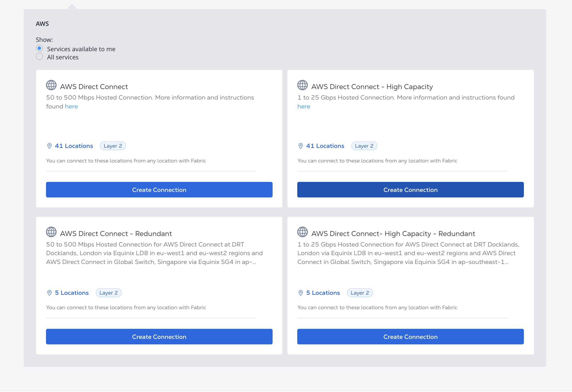Screen dimensions: 572x392
Task: Click 'AWS Direct Connect - Redundant' title
Action: pos(116,234)
